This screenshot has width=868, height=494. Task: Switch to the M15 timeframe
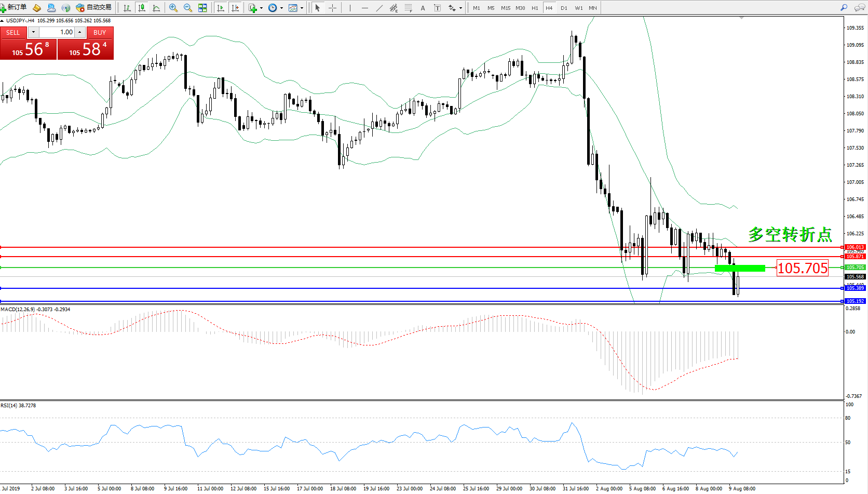pyautogui.click(x=505, y=8)
